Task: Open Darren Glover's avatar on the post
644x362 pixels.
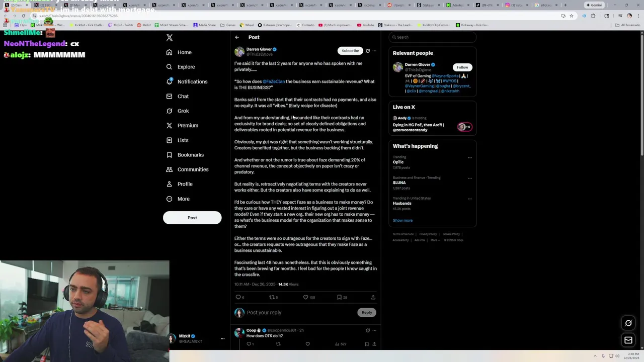Action: coord(239,51)
